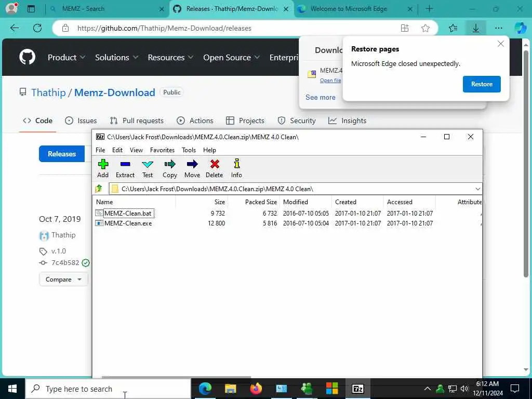Click the Edge Downloads toolbar icon

476,28
